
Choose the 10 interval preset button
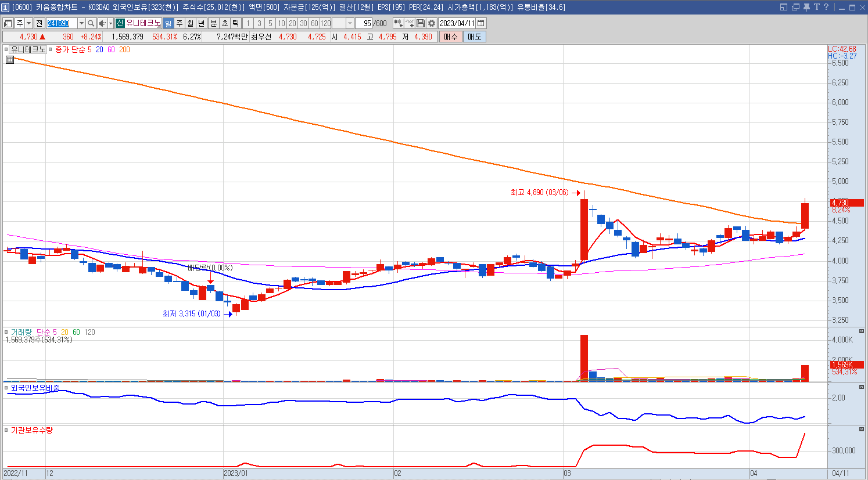(281, 23)
